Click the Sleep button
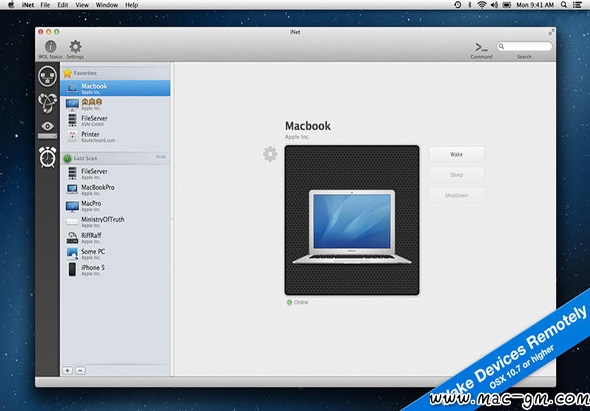This screenshot has height=411, width=590. [456, 175]
